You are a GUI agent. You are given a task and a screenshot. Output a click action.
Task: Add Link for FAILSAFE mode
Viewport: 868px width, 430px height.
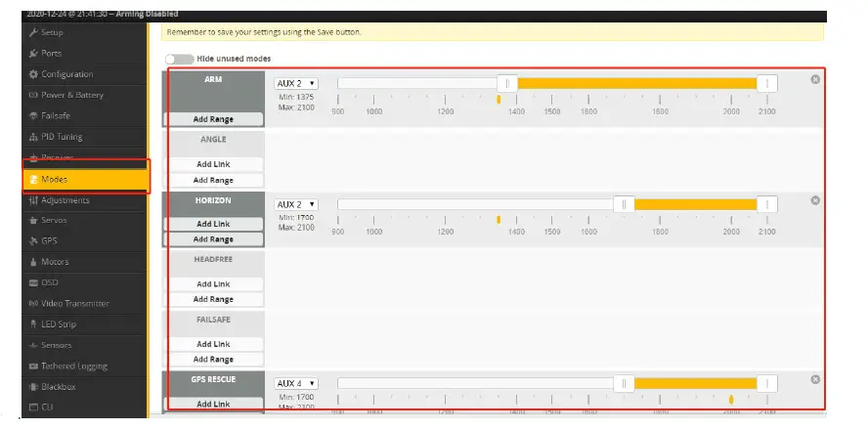(x=213, y=344)
